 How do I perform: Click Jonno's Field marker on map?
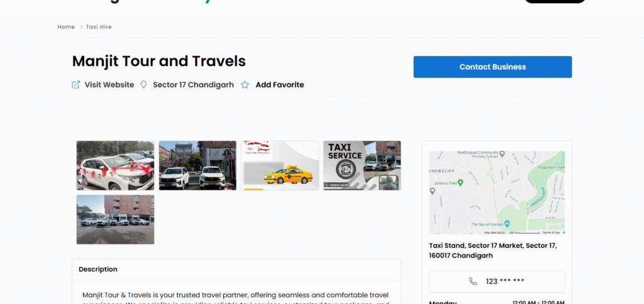point(460,182)
